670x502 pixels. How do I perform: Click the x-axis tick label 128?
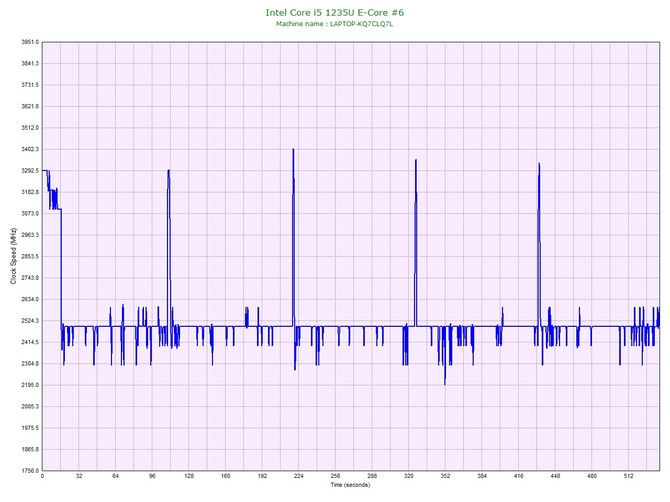189,476
